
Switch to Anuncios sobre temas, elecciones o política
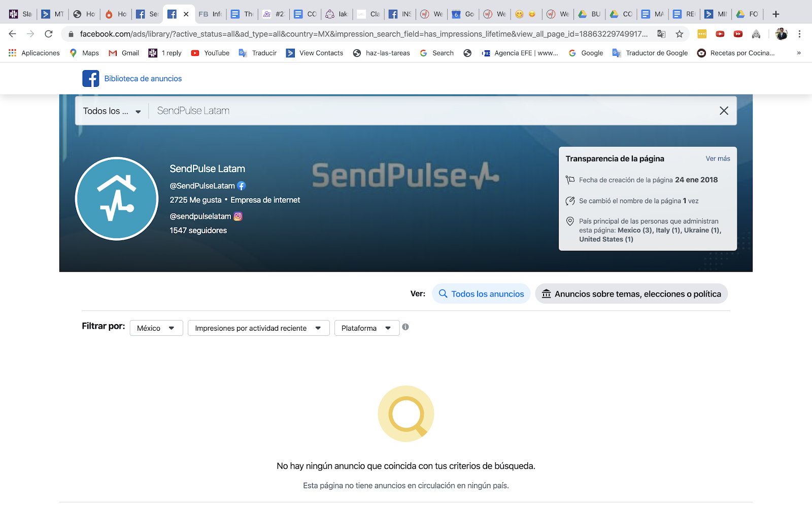click(x=631, y=294)
